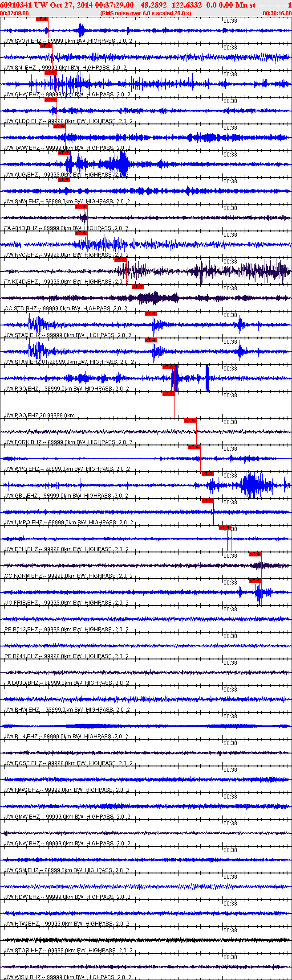Click the red pick flag on SNI trace

[46, 46]
